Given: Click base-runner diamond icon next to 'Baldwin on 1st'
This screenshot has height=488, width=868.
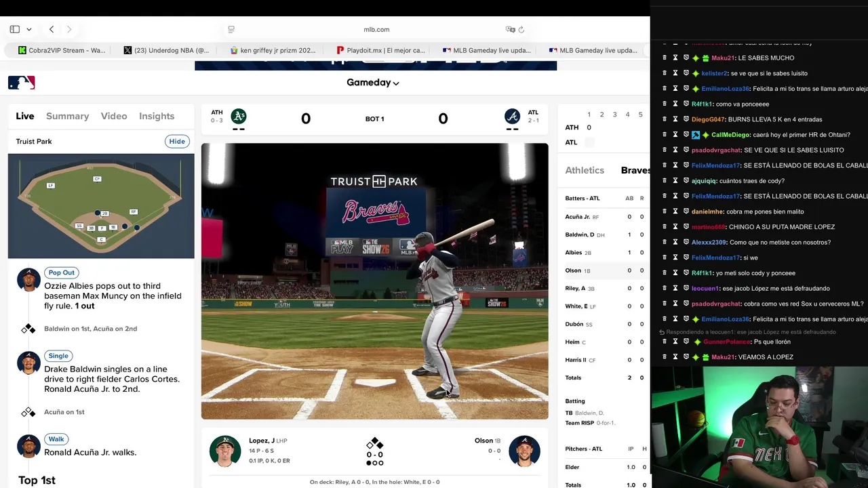Looking at the screenshot, I should point(28,329).
